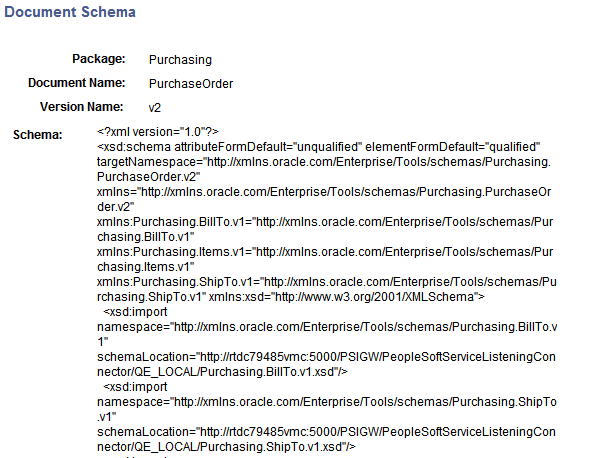Click the Document Schema heading
This screenshot has width=589, height=458.
point(70,12)
